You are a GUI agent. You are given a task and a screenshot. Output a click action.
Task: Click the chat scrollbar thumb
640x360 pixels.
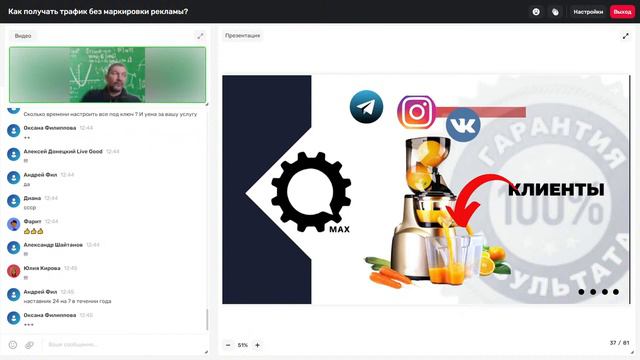(207, 320)
